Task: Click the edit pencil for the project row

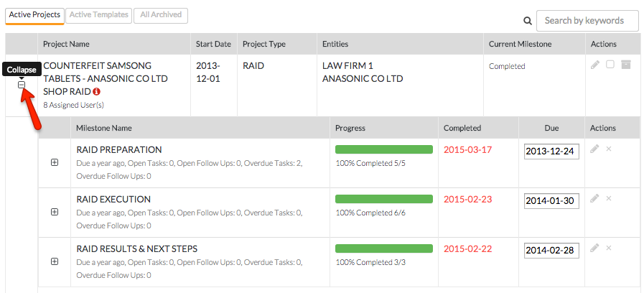Action: [594, 65]
